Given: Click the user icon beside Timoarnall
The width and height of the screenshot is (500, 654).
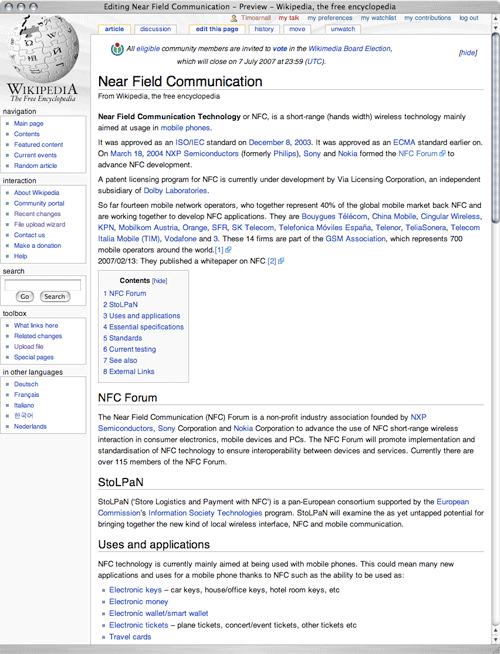Looking at the screenshot, I should click(x=234, y=18).
